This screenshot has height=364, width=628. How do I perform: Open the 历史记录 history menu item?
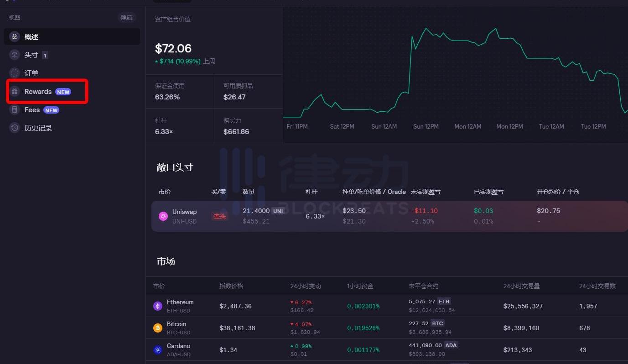pos(38,128)
